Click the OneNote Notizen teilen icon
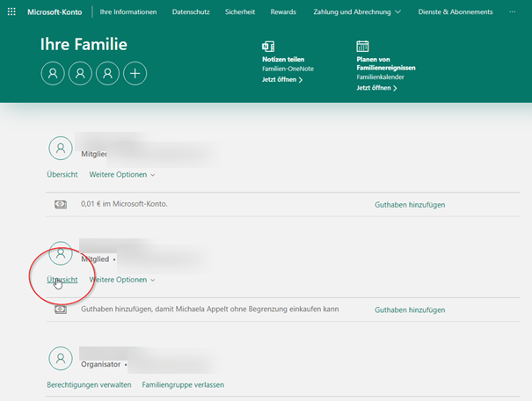 268,46
